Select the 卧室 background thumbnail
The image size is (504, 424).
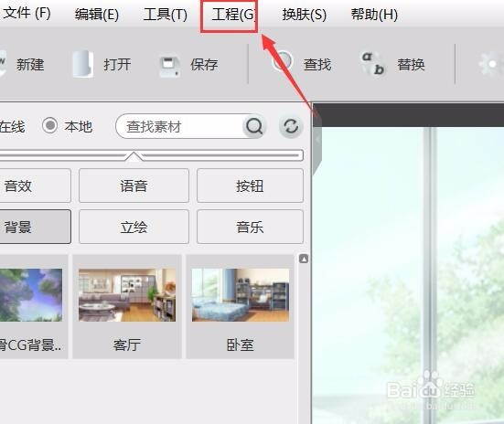pos(241,295)
